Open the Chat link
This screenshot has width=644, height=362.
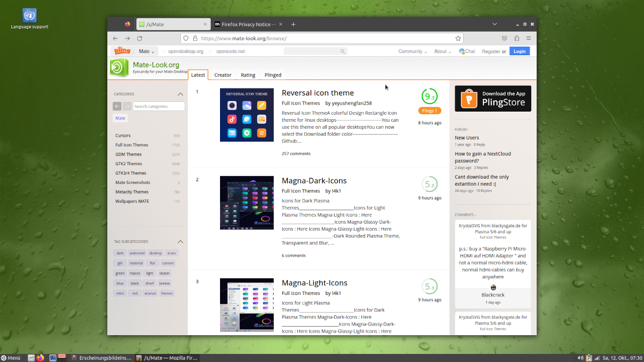pos(467,51)
